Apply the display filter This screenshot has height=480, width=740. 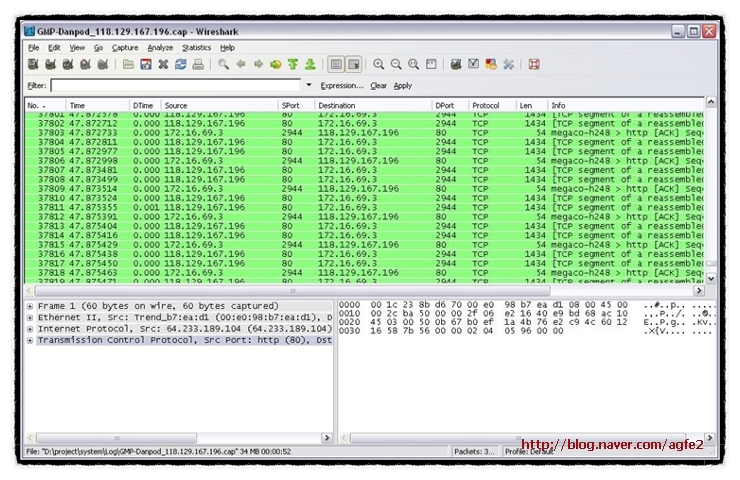coord(403,85)
